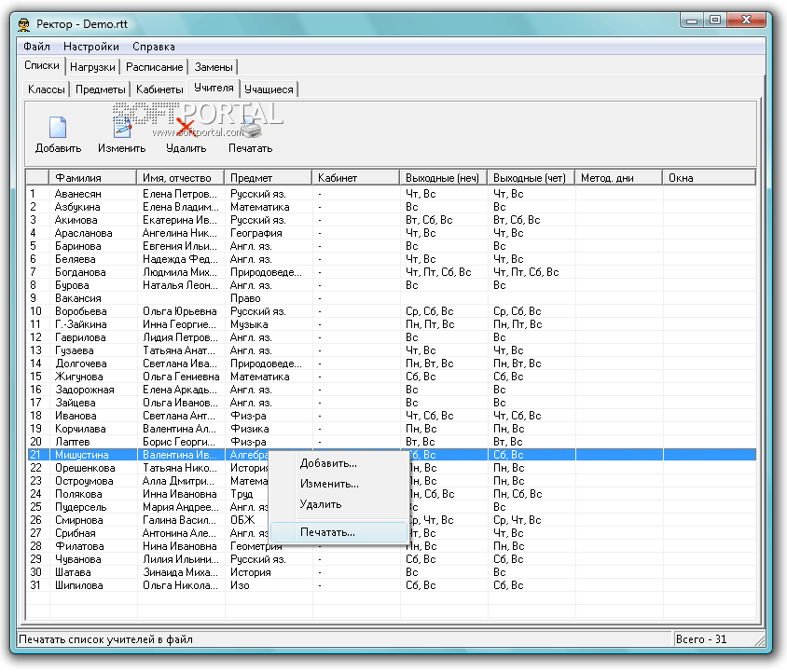Viewport: 787px width, 672px height.
Task: Switch to the Нагрузки tab
Action: [93, 67]
